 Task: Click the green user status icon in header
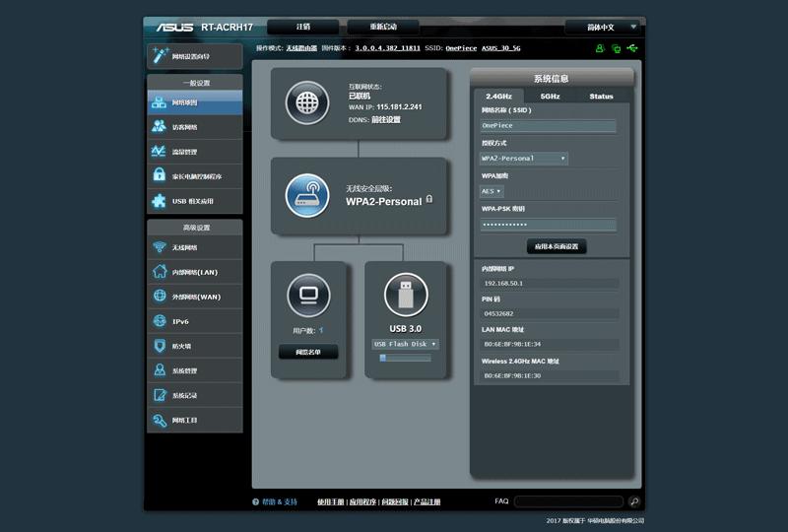click(599, 47)
